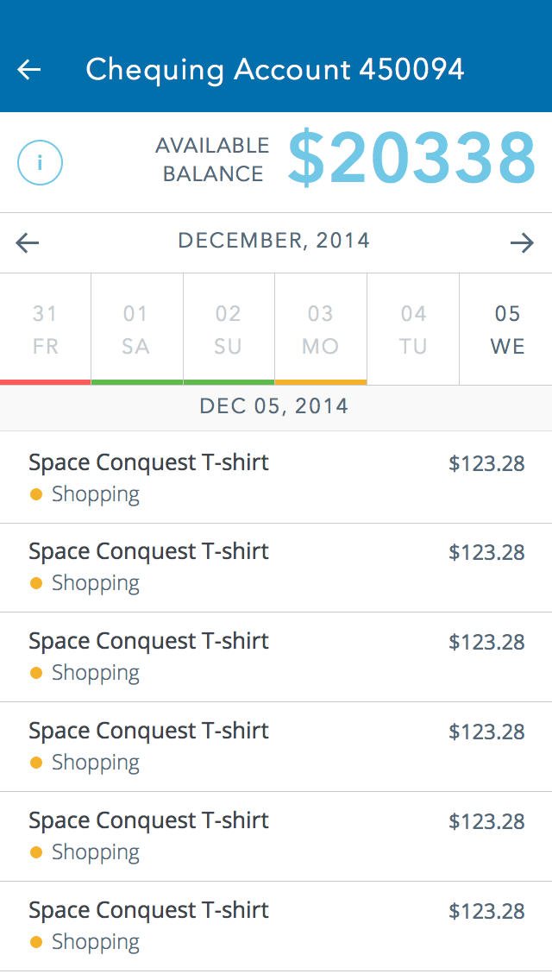Screen dimensions: 552x980
Task: Click the orange dot on the fifth transaction
Action: click(36, 852)
